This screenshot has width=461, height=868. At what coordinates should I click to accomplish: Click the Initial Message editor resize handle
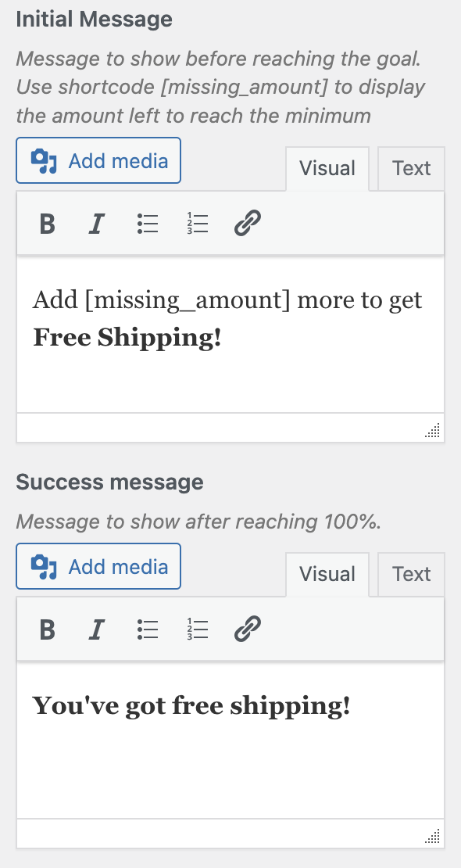coord(433,430)
